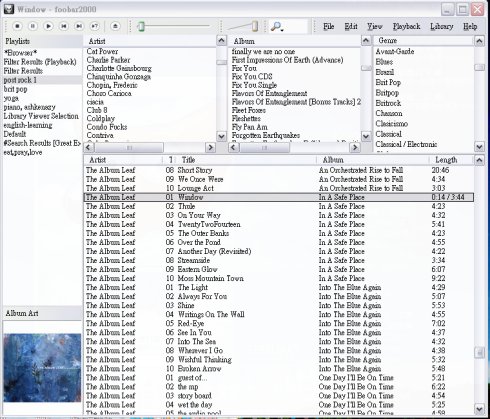Click Genre list scroll-up arrow

479,41
